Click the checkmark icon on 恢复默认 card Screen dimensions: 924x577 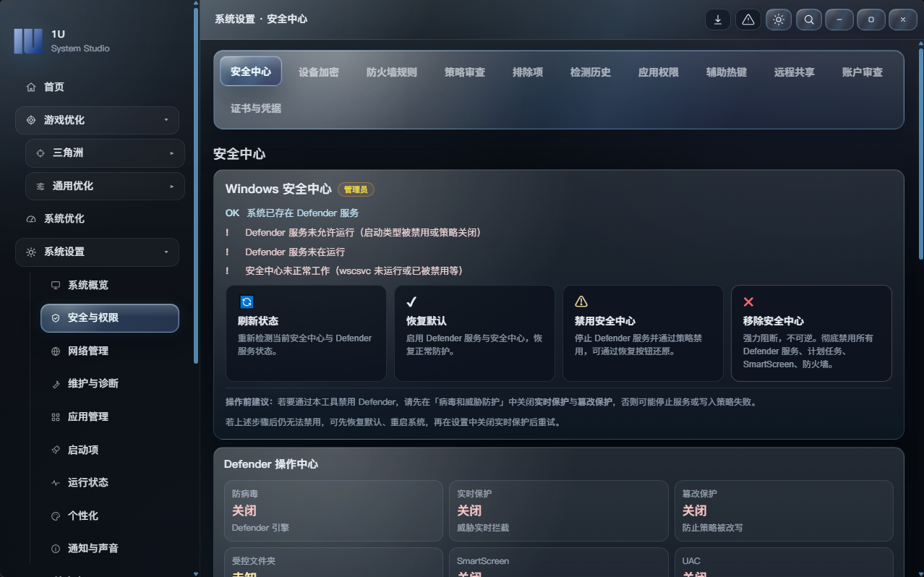(411, 302)
